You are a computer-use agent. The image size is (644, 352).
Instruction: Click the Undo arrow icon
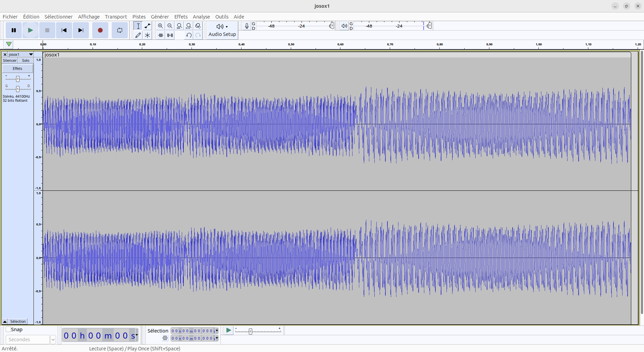[189, 35]
